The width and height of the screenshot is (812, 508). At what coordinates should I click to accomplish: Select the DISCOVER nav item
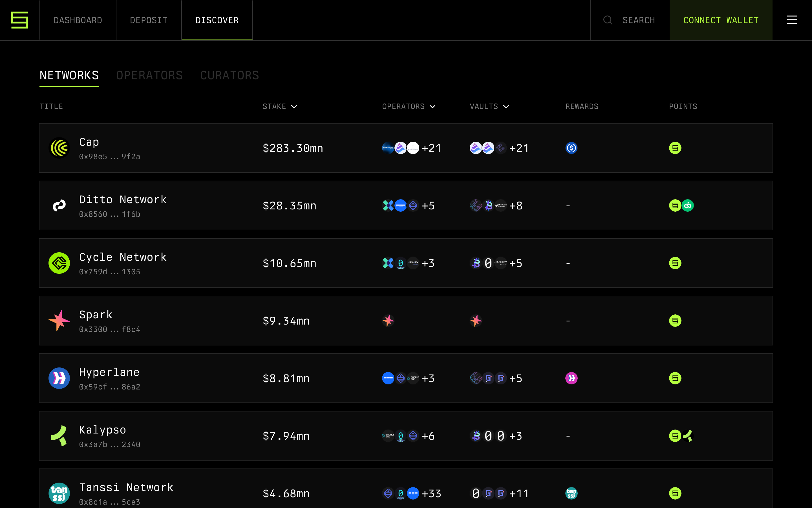pyautogui.click(x=217, y=20)
